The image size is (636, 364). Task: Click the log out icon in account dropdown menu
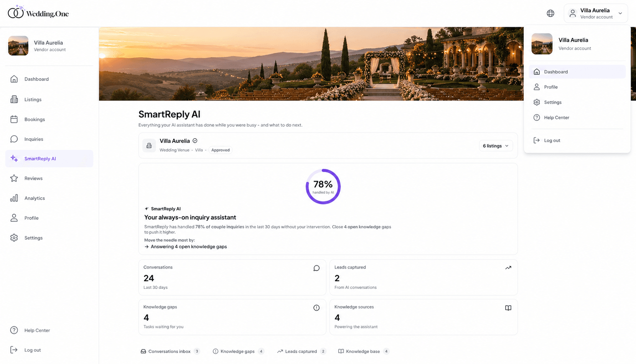[537, 140]
